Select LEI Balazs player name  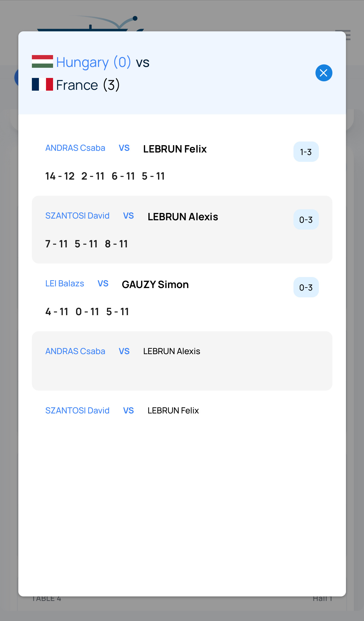tap(65, 284)
